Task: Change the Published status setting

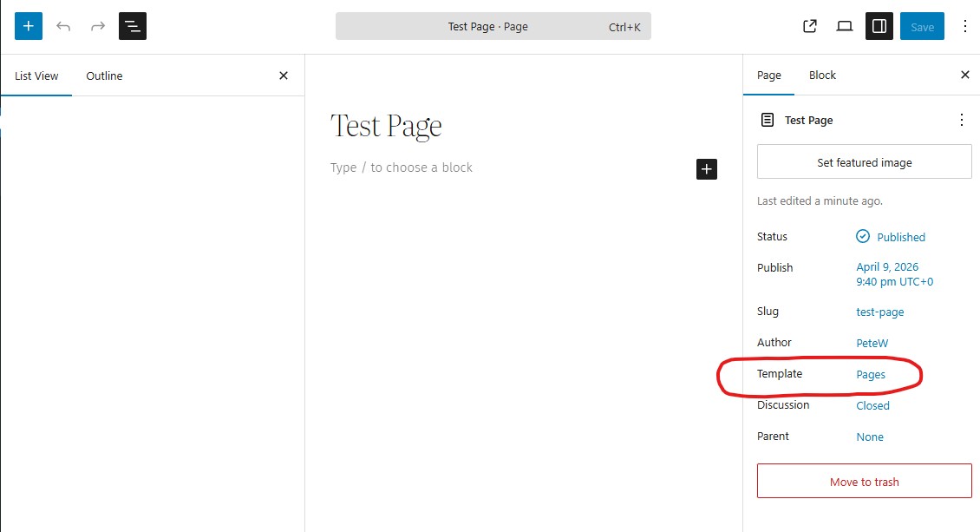Action: coord(900,237)
